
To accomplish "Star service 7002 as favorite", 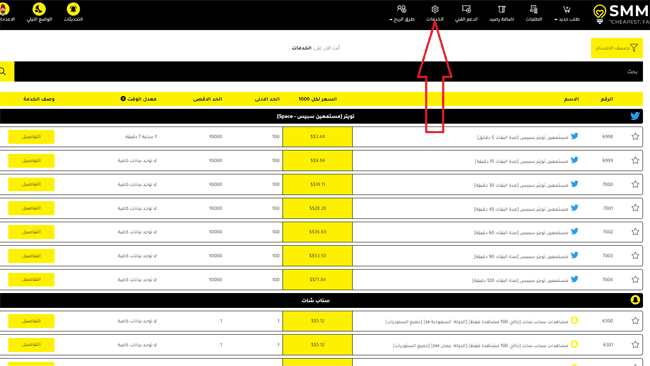I will (635, 232).
